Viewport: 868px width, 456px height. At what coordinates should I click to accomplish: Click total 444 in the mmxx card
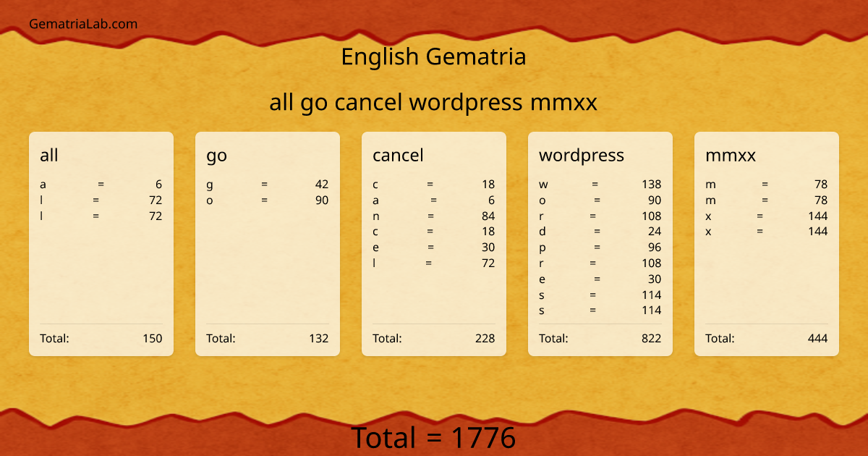pyautogui.click(x=818, y=338)
